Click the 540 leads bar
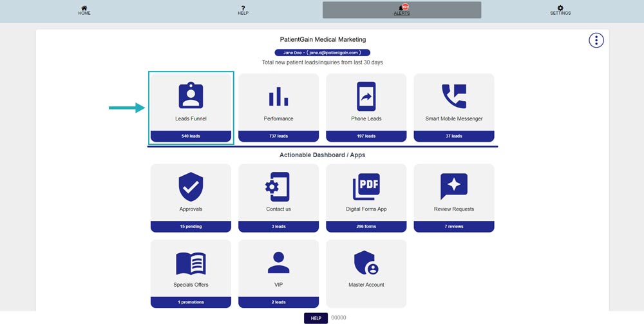Image resolution: width=644 pixels, height=324 pixels. [x=191, y=136]
